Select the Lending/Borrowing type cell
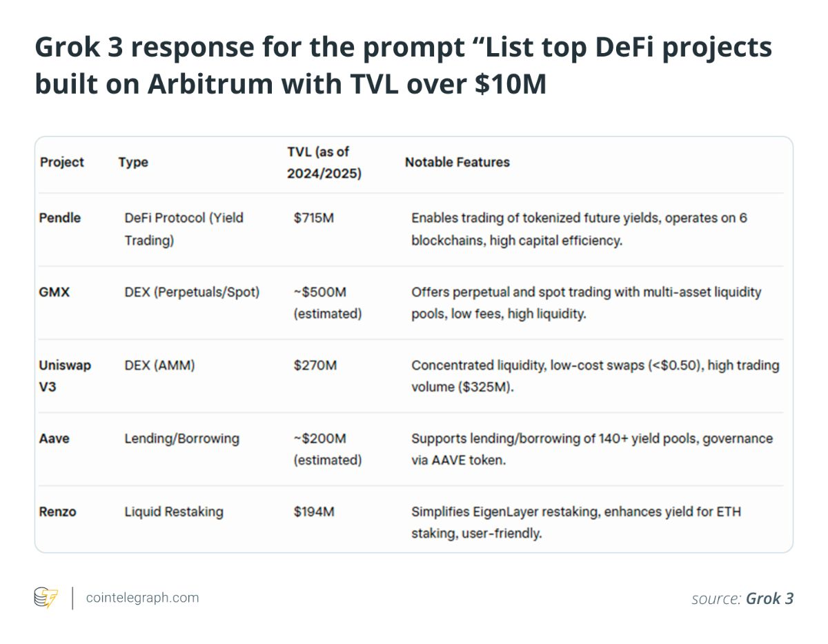Screen dimensions: 828x644 pyautogui.click(x=181, y=439)
